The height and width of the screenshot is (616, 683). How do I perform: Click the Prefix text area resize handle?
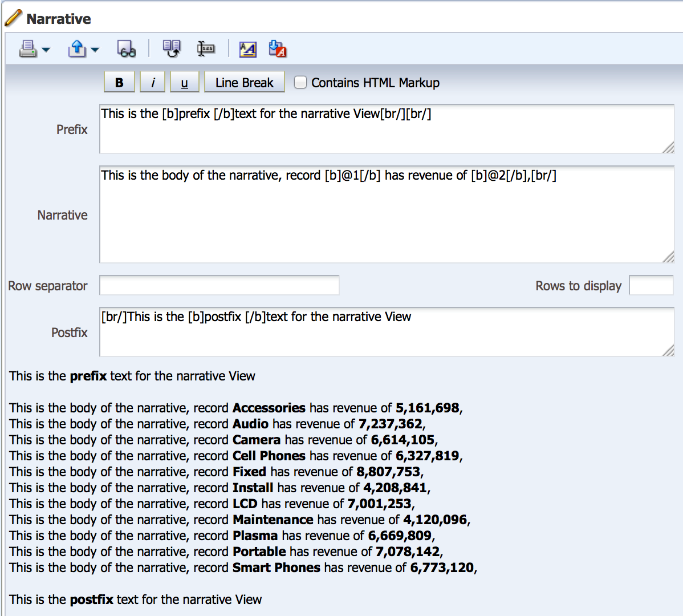click(668, 148)
